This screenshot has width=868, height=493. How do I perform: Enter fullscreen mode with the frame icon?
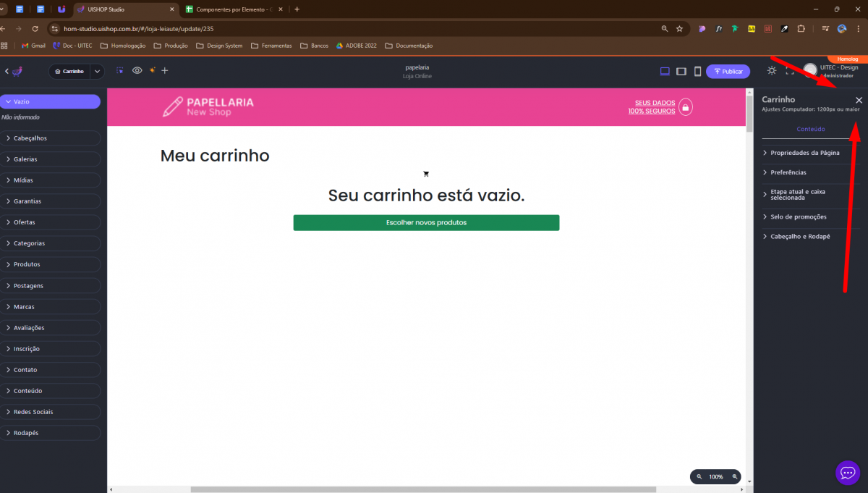[x=789, y=71]
